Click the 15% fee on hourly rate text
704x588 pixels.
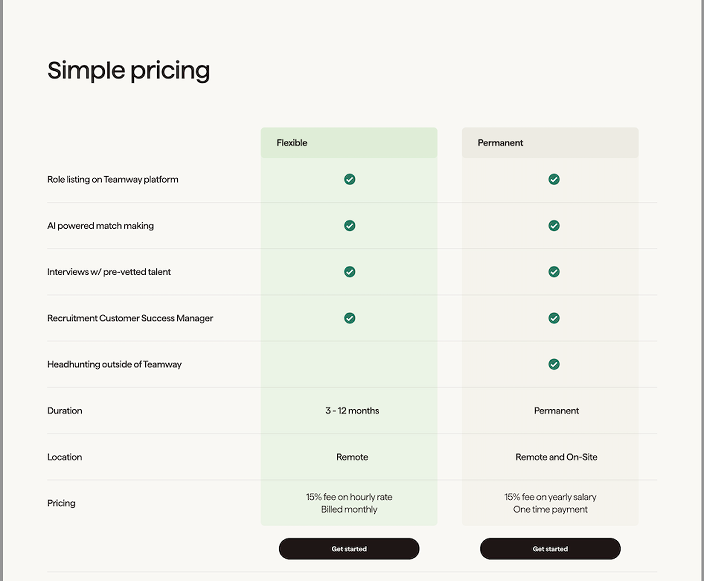[x=349, y=497]
